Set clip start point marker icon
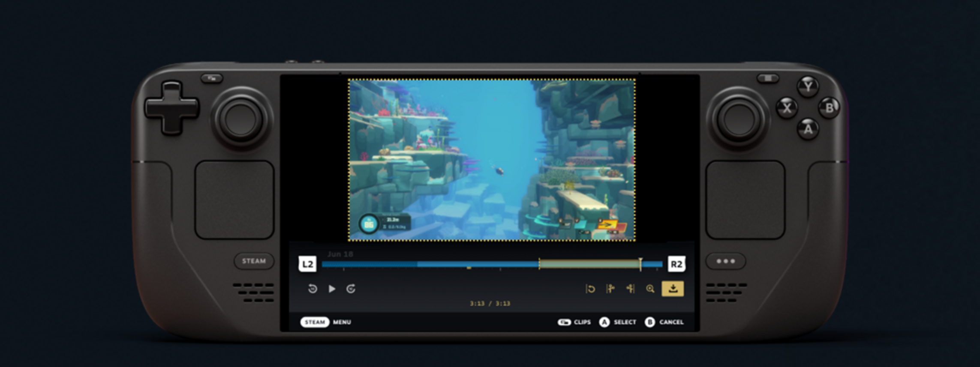 [x=610, y=289]
